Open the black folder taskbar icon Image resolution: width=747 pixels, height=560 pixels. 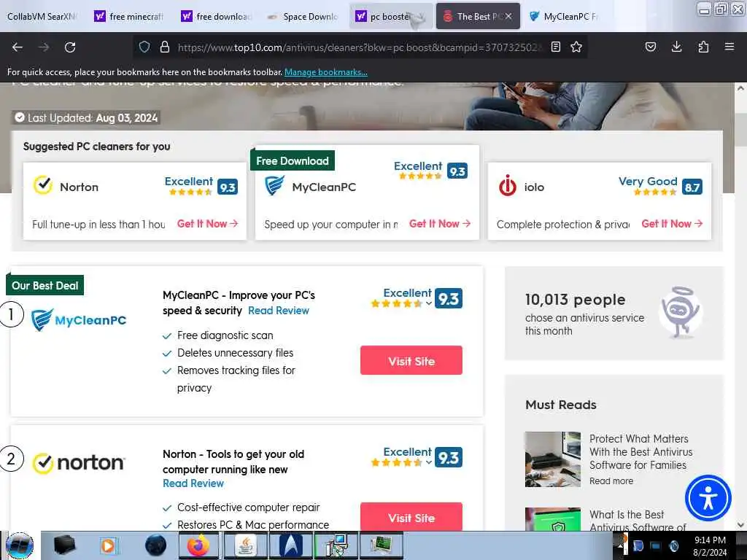click(64, 545)
